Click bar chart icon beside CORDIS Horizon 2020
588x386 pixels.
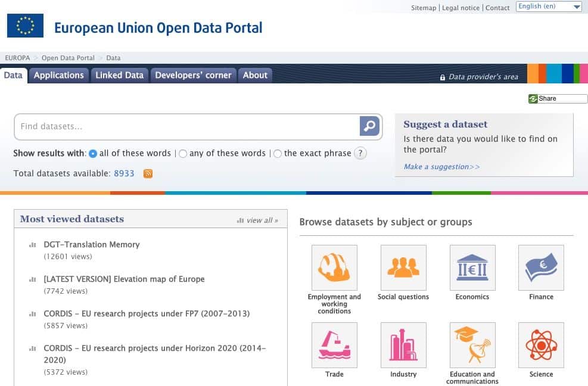pyautogui.click(x=33, y=348)
